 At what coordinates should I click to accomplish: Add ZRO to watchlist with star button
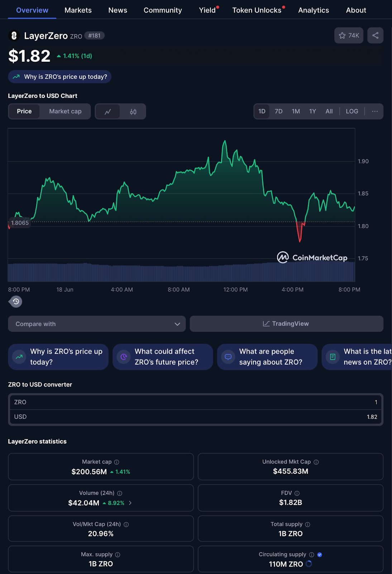349,36
